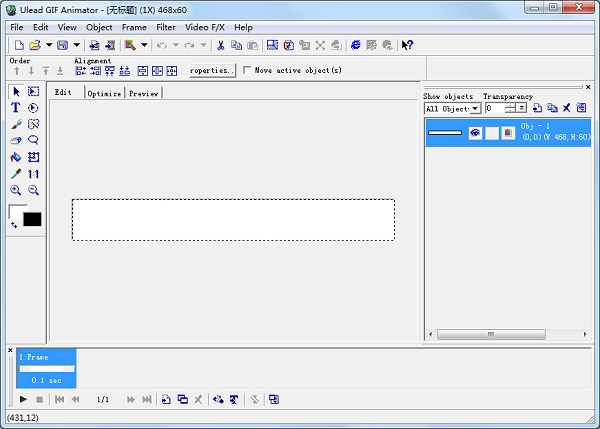Viewport: 600px width, 429px height.
Task: Click the Save disk icon
Action: coord(62,45)
